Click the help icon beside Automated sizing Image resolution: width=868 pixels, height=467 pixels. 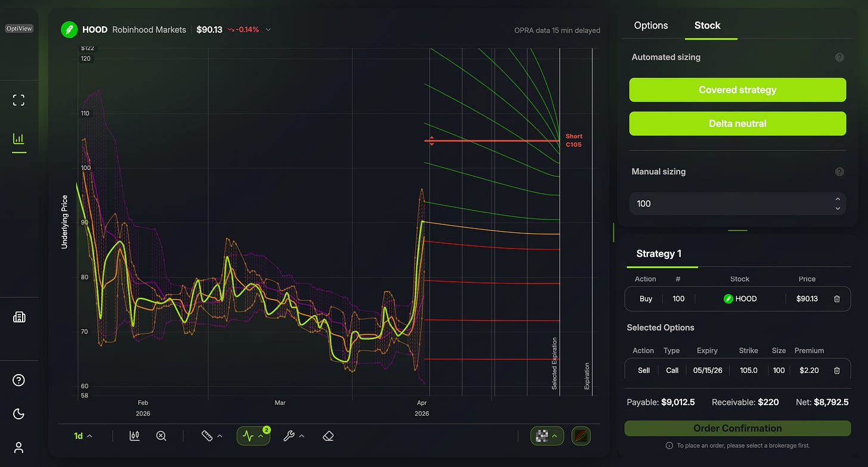coord(839,58)
